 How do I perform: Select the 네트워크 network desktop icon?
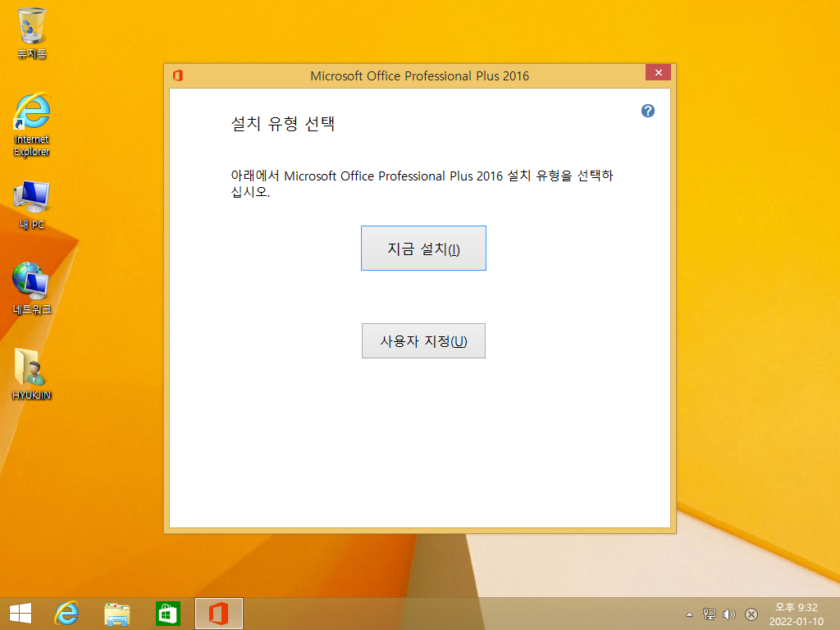coord(32,289)
